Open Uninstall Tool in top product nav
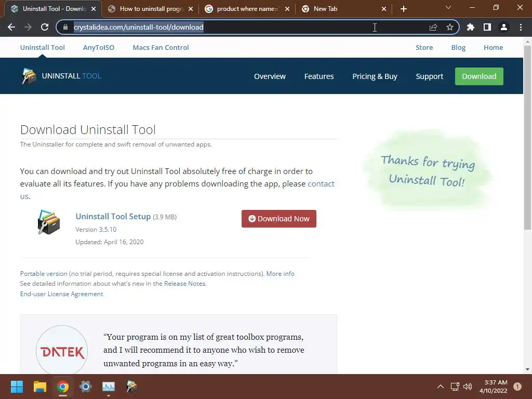The width and height of the screenshot is (532, 399). tap(43, 47)
